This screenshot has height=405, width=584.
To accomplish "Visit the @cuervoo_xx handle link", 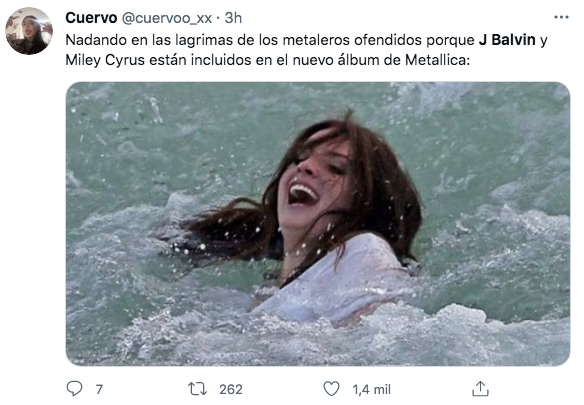I will (167, 18).
